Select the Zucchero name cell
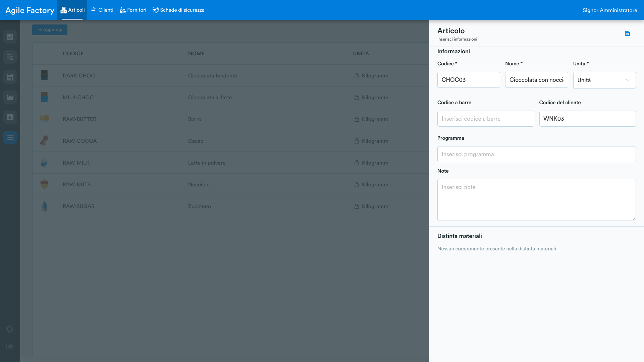Screen dimensions: 644x362 (x=200, y=206)
